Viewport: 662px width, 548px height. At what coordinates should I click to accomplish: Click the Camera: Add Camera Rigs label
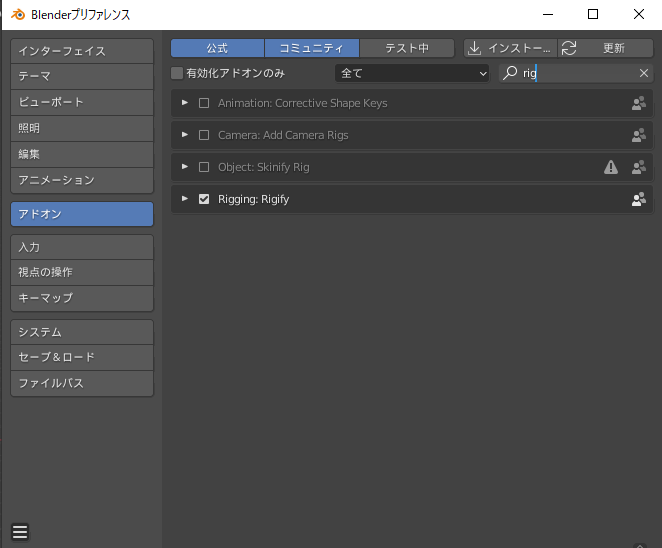[283, 135]
